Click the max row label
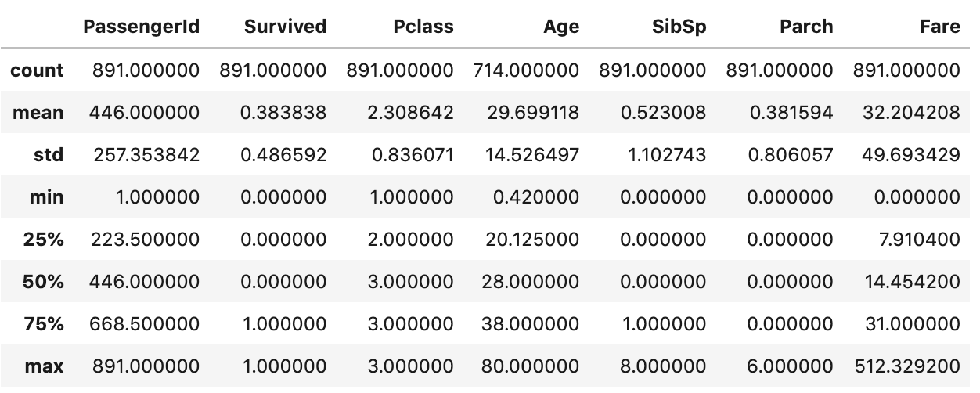 click(x=45, y=366)
